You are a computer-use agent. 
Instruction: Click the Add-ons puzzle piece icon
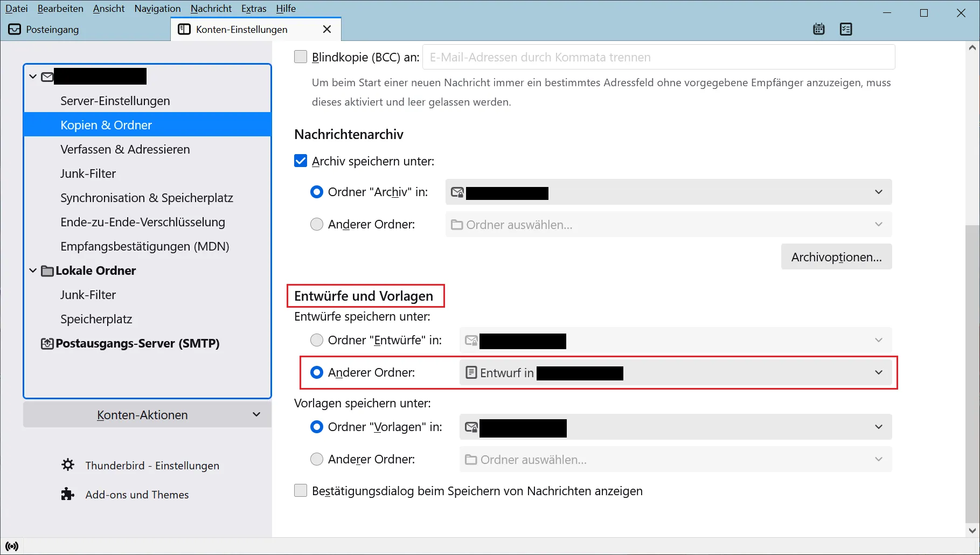(68, 494)
